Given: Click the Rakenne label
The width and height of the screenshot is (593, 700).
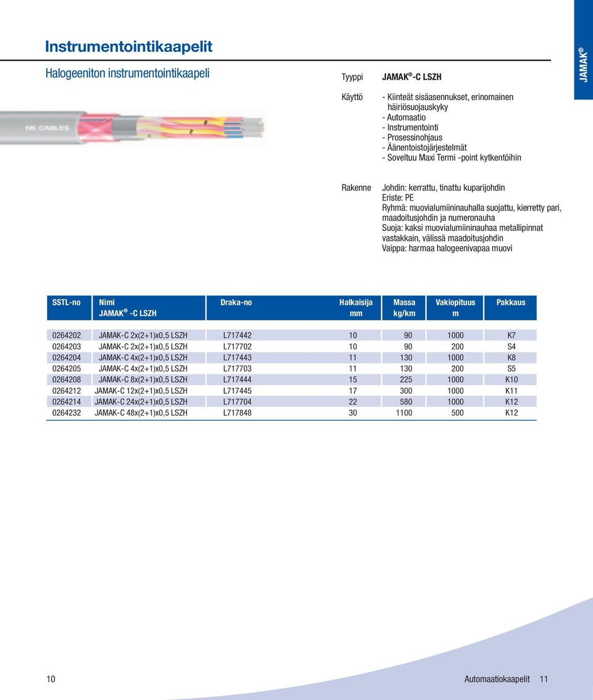Looking at the screenshot, I should 356,188.
